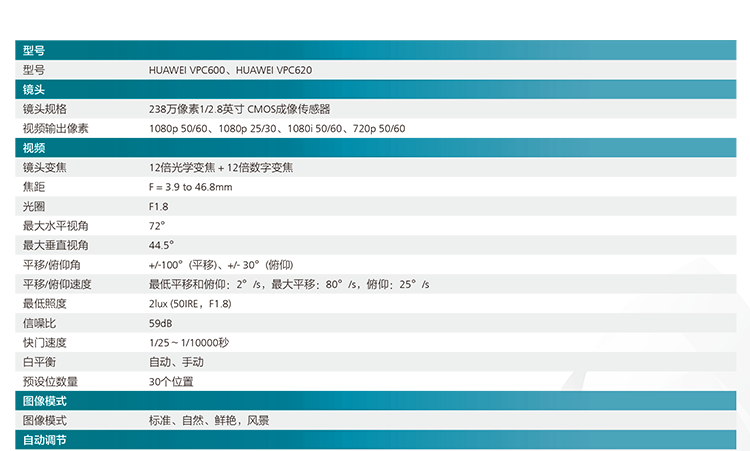Click the 44.5° vertical view angle value
The image size is (750, 451).
tap(161, 245)
